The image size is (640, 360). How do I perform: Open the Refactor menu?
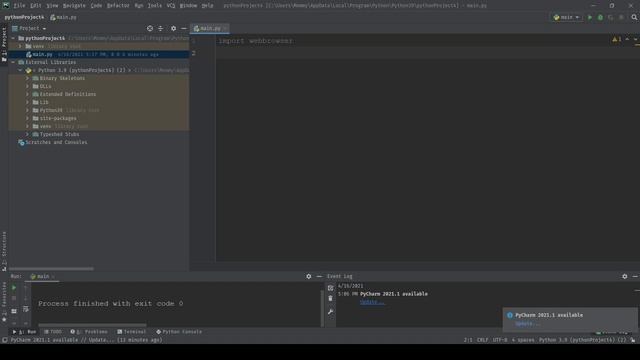coord(118,6)
